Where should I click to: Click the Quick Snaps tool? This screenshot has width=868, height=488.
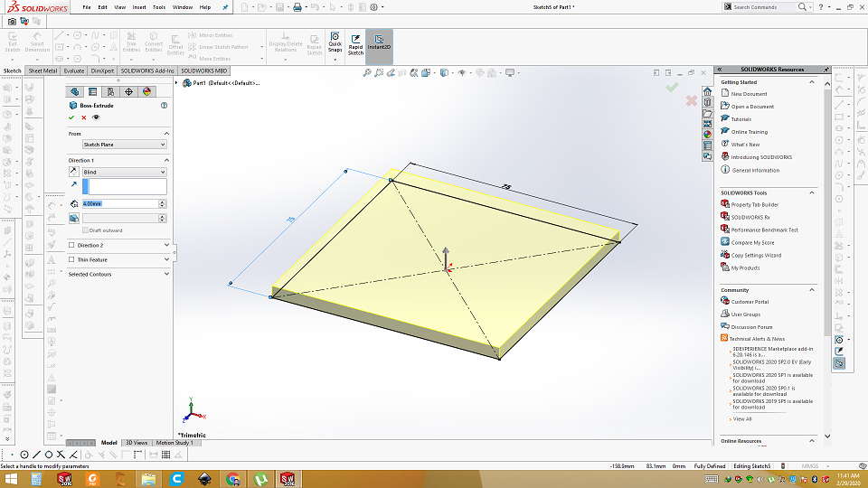click(x=335, y=43)
